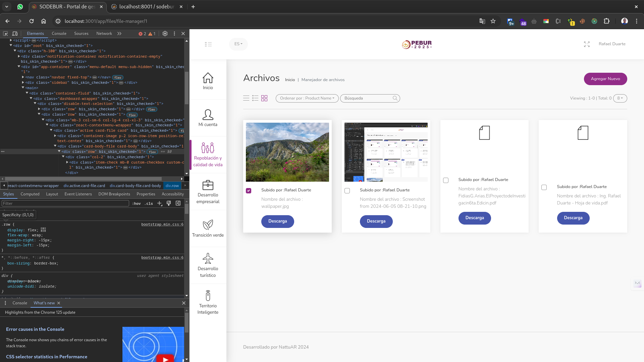Open Desarrollo turístico airplane icon

pos(208,258)
